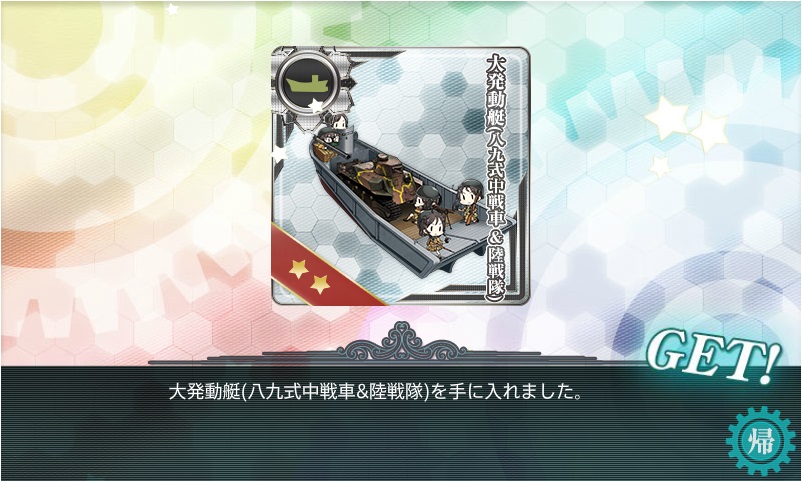Click the small white star at top left
Screen dimensions: 802x482
(x=171, y=9)
